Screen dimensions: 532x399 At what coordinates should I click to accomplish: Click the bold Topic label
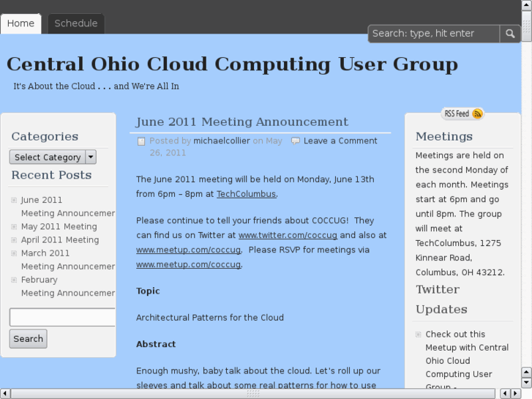pyautogui.click(x=148, y=291)
